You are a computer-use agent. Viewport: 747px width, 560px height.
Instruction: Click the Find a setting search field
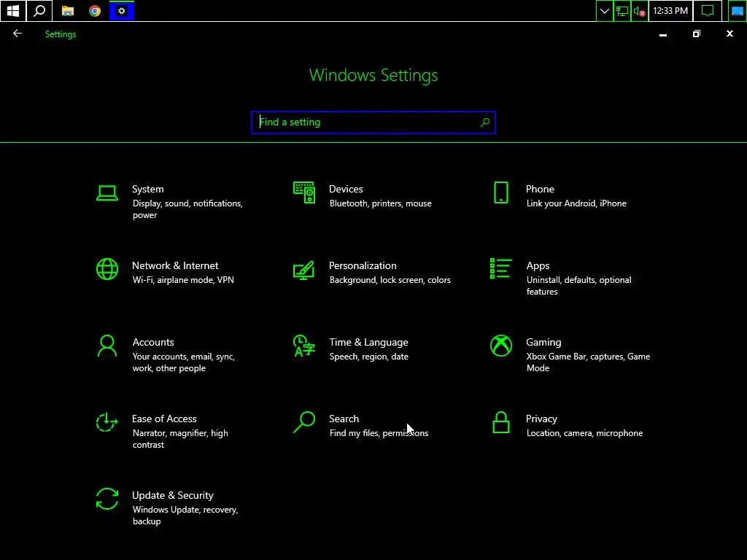(x=373, y=122)
